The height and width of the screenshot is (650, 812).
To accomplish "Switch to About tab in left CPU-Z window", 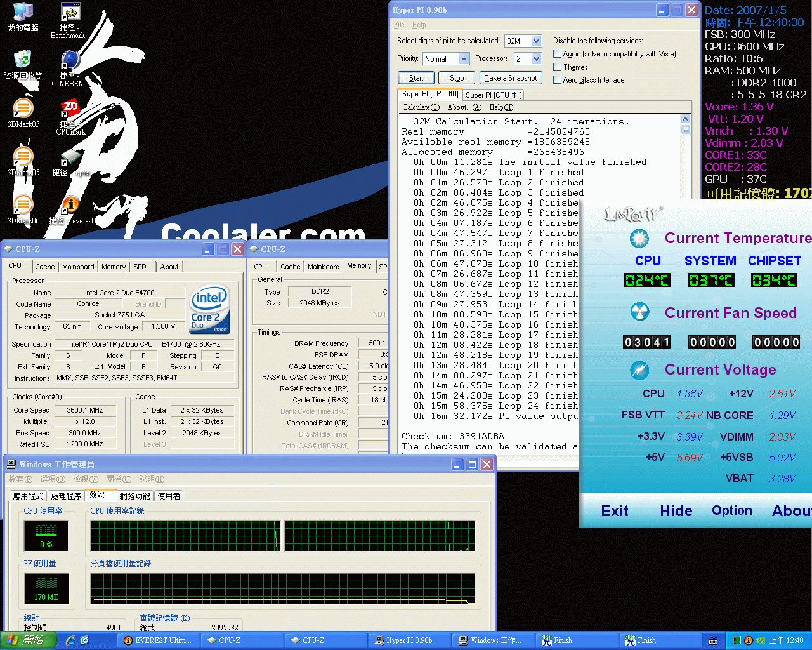I will [x=169, y=267].
